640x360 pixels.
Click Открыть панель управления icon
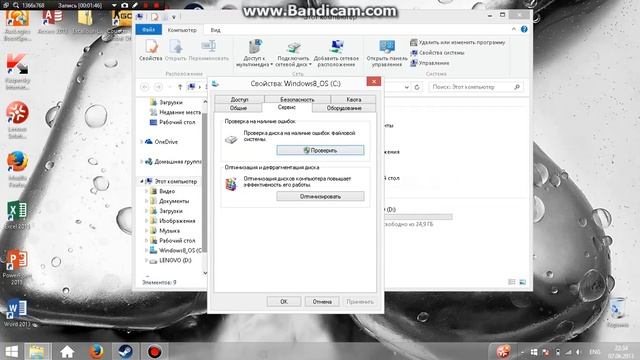(x=387, y=53)
